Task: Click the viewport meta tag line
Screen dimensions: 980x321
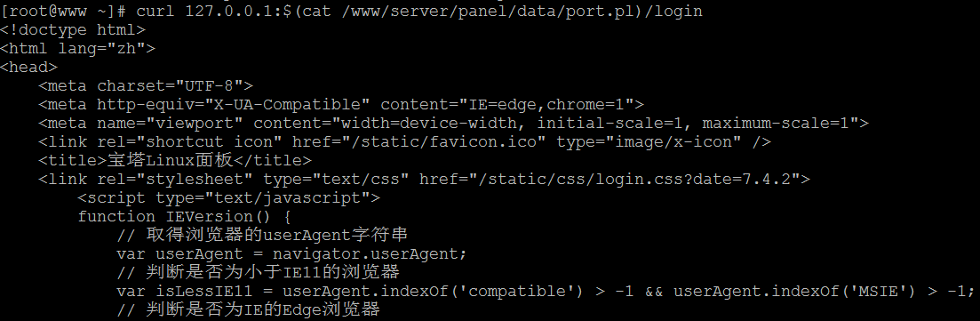Action: click(x=454, y=124)
